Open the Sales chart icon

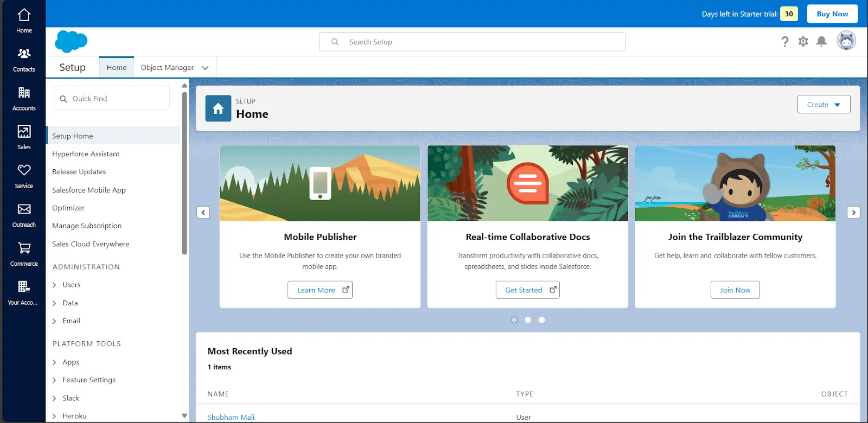click(x=24, y=131)
